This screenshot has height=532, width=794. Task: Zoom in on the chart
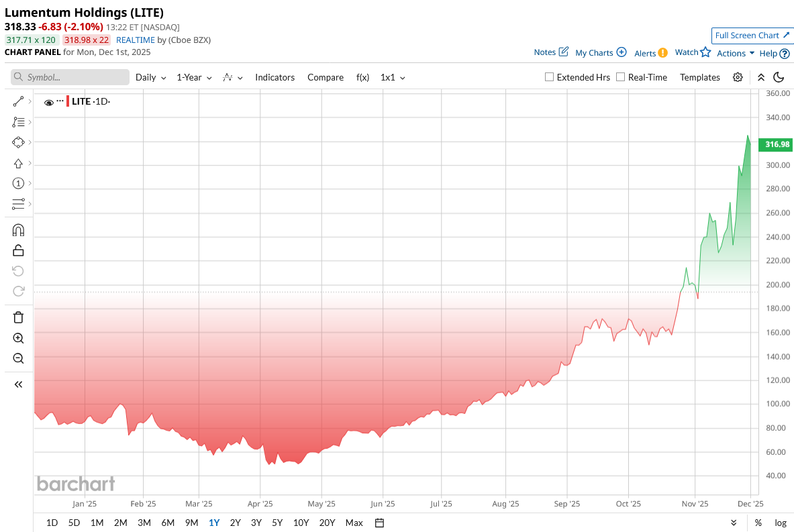18,338
